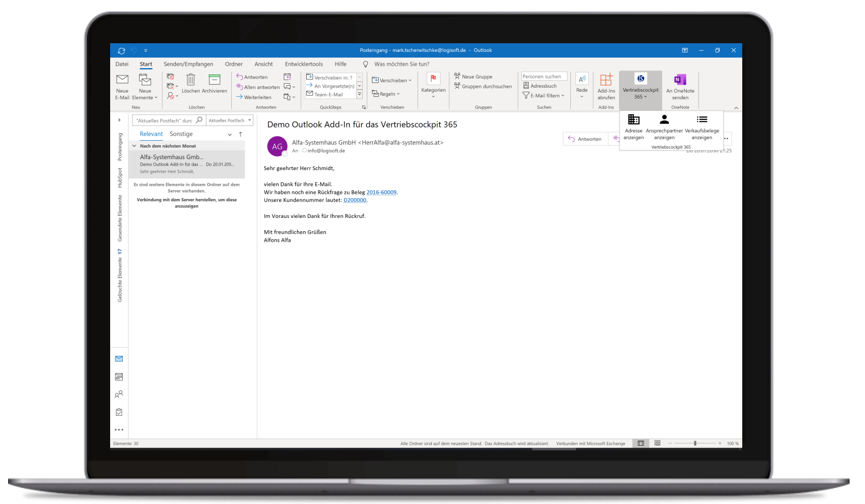Open the Verschieben dropdown
The width and height of the screenshot is (865, 504).
[392, 80]
